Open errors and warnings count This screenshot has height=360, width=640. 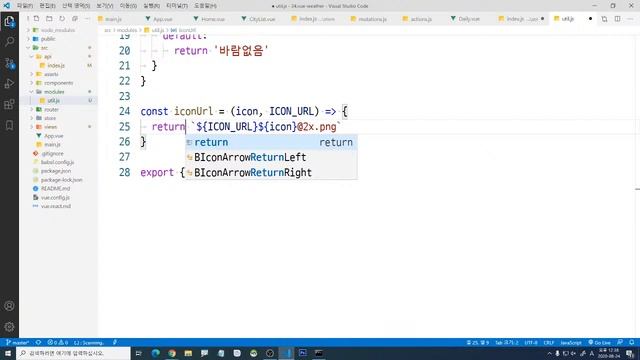[58, 342]
